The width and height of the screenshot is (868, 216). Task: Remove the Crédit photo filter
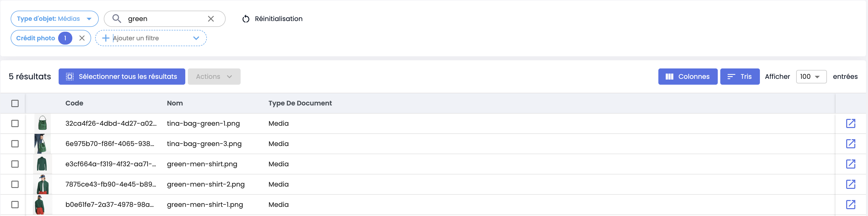coord(82,38)
